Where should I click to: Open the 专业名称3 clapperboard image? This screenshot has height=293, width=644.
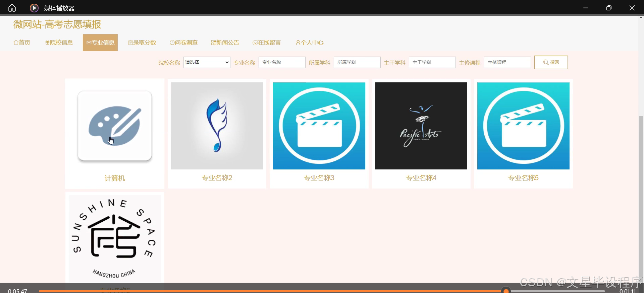coord(319,126)
